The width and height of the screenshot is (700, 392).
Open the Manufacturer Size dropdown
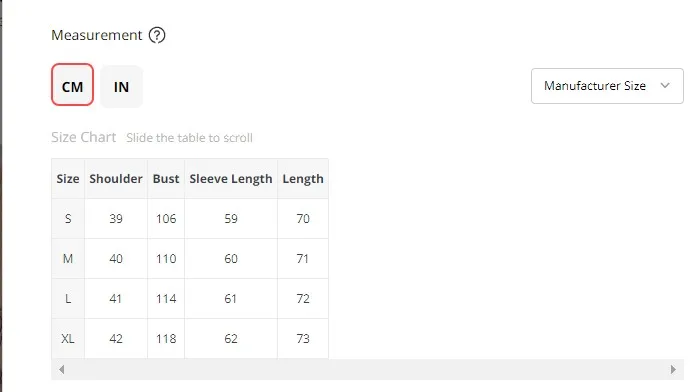[607, 86]
